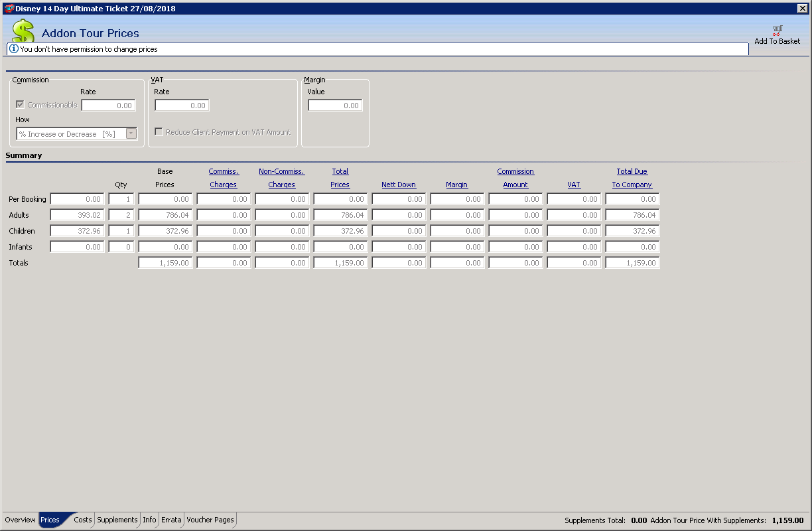Image resolution: width=812 pixels, height=531 pixels.
Task: Click the Addon Tour Prices heading
Action: 90,33
